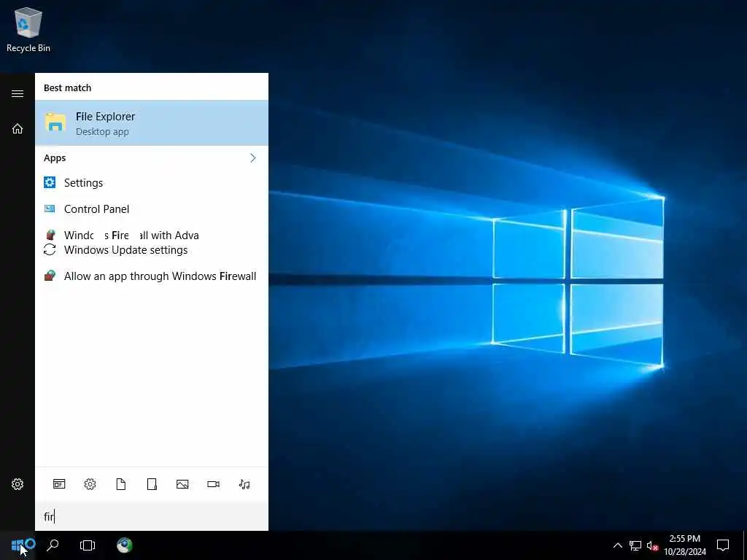Image resolution: width=747 pixels, height=560 pixels.
Task: Filter search results by folders
Action: click(x=152, y=484)
